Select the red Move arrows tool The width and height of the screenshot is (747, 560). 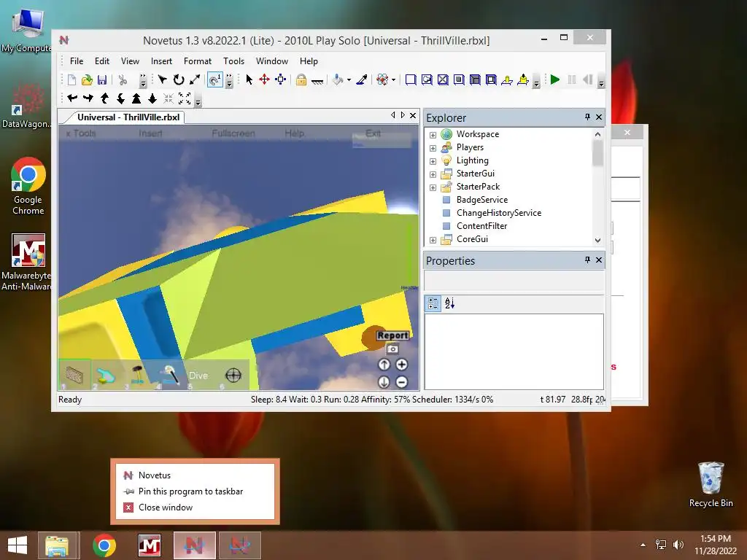[x=264, y=79]
